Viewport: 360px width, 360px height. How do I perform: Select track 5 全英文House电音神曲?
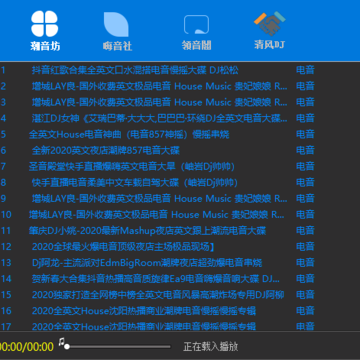pos(129,134)
